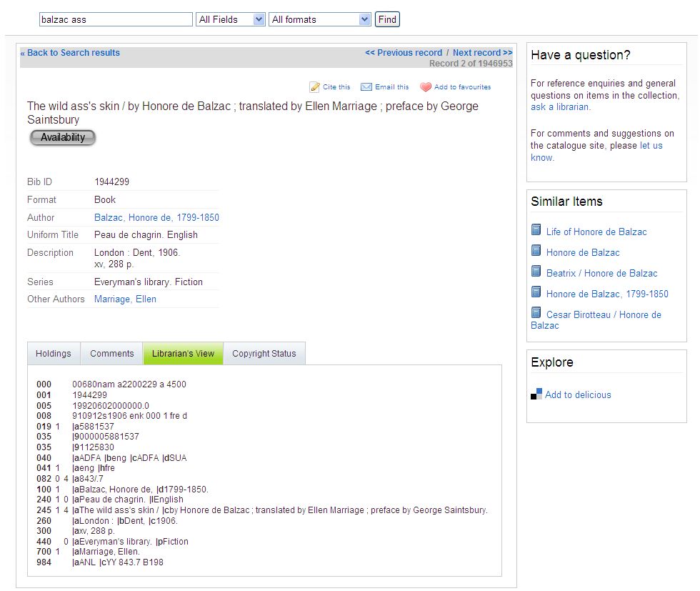The width and height of the screenshot is (700, 591).
Task: Click book icon beside Cesar Birotteau
Action: pyautogui.click(x=536, y=313)
